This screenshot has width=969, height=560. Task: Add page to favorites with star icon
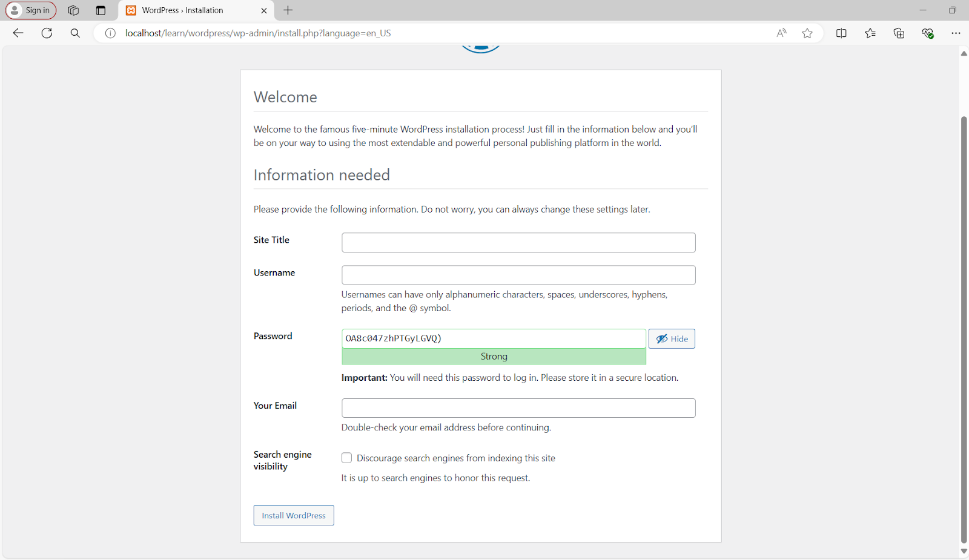click(807, 33)
